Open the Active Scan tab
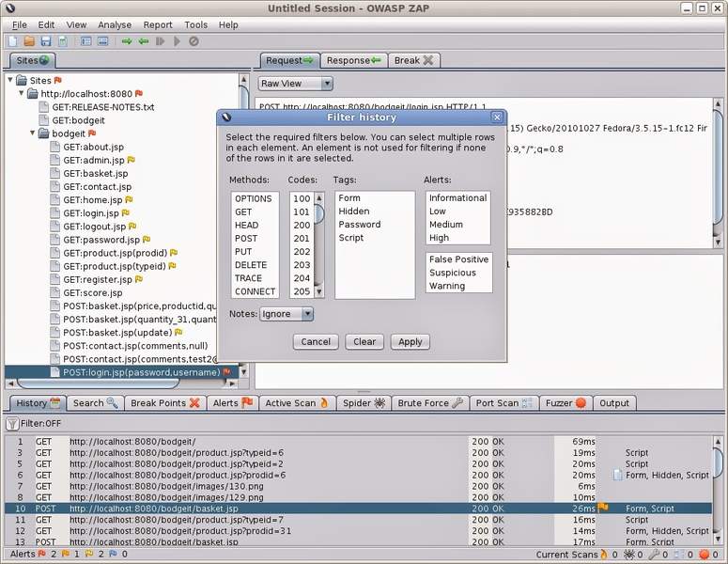728x564 pixels. (x=297, y=403)
